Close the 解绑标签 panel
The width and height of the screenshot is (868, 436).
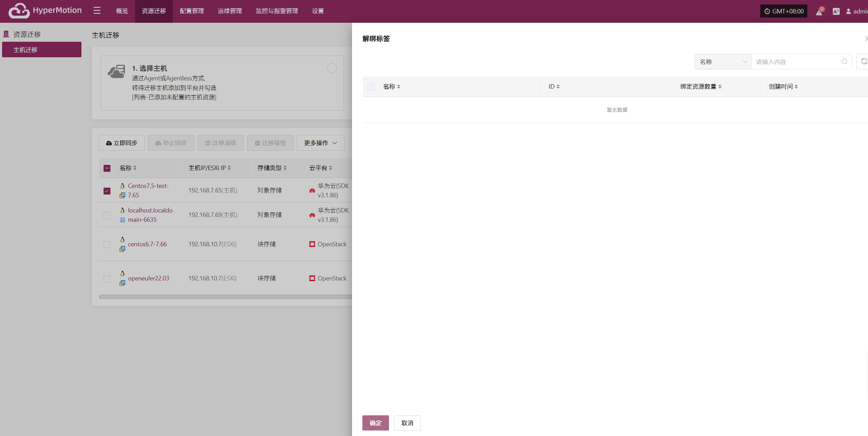click(866, 38)
